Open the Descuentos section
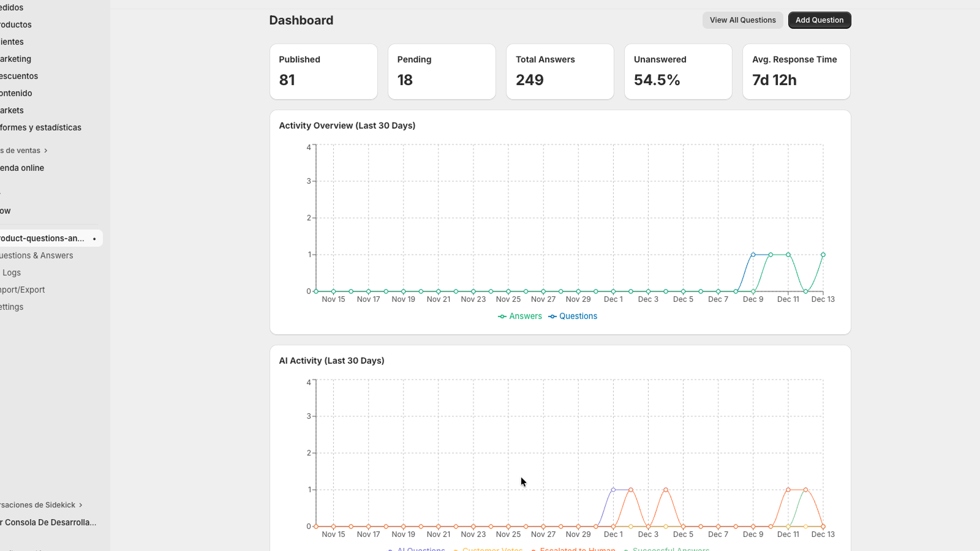980x551 pixels. coord(19,77)
